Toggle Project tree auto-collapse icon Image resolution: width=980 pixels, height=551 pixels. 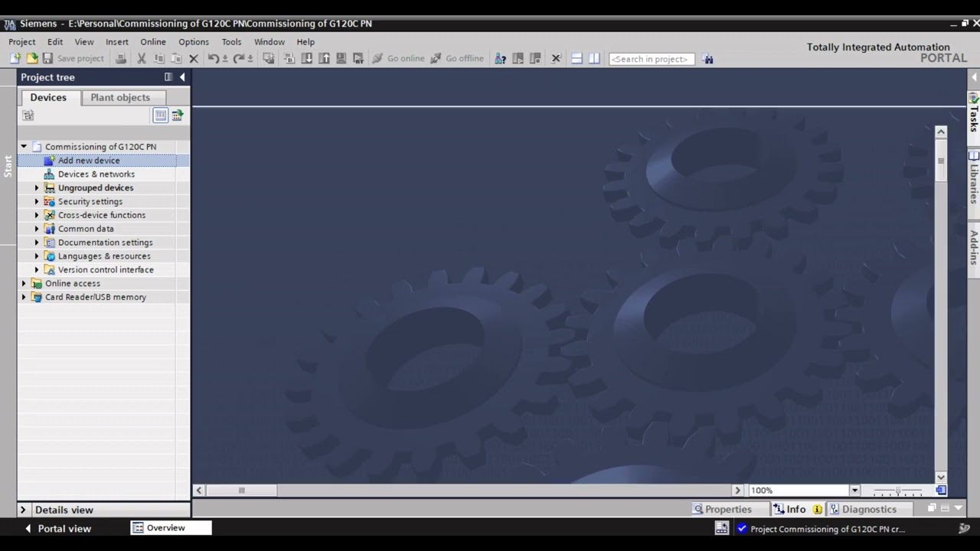coord(168,77)
